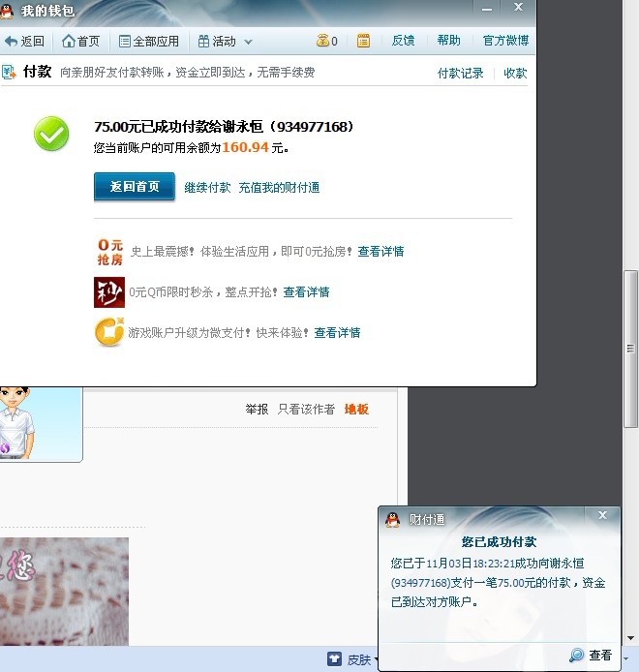This screenshot has width=639, height=672.
Task: View 付款记录 payment records
Action: (x=460, y=74)
